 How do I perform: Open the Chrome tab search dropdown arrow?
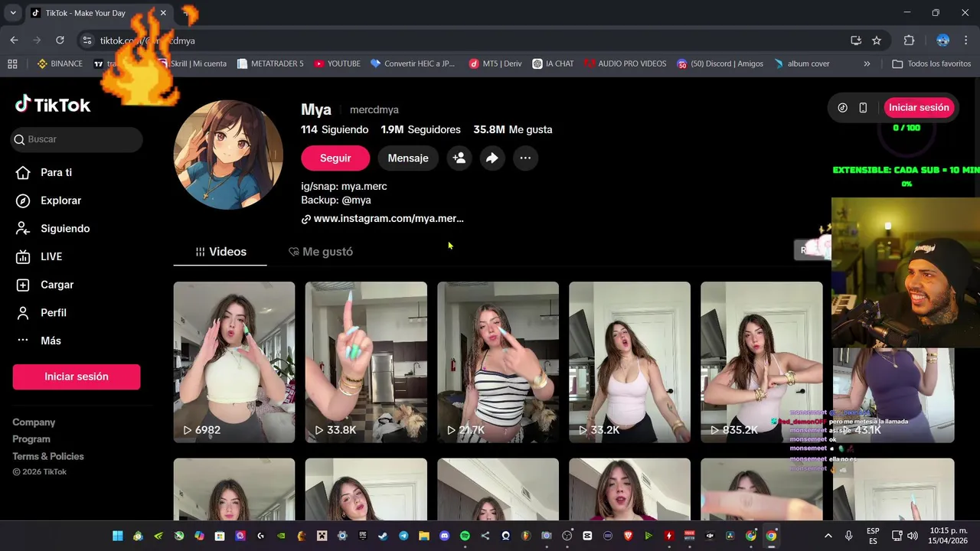12,13
